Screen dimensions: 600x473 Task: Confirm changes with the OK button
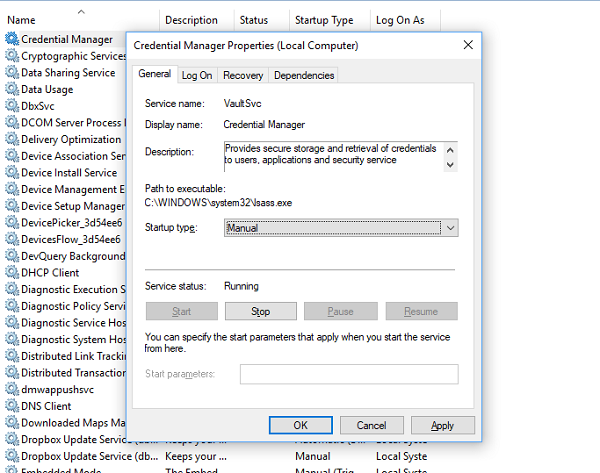tap(300, 425)
